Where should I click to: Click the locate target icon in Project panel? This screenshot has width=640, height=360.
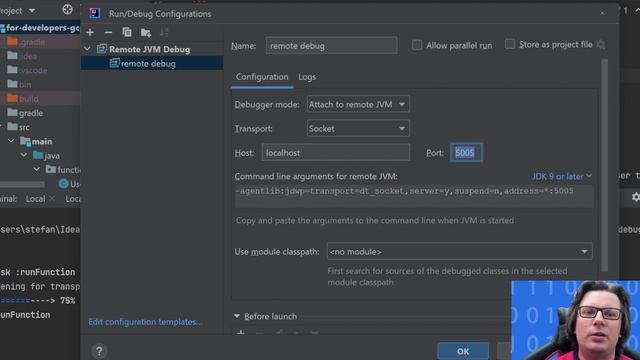pyautogui.click(x=67, y=9)
